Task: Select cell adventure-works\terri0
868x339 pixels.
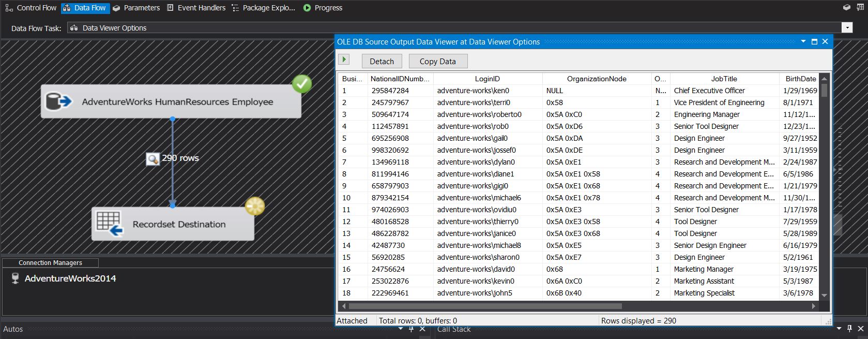Action: pyautogui.click(x=488, y=102)
